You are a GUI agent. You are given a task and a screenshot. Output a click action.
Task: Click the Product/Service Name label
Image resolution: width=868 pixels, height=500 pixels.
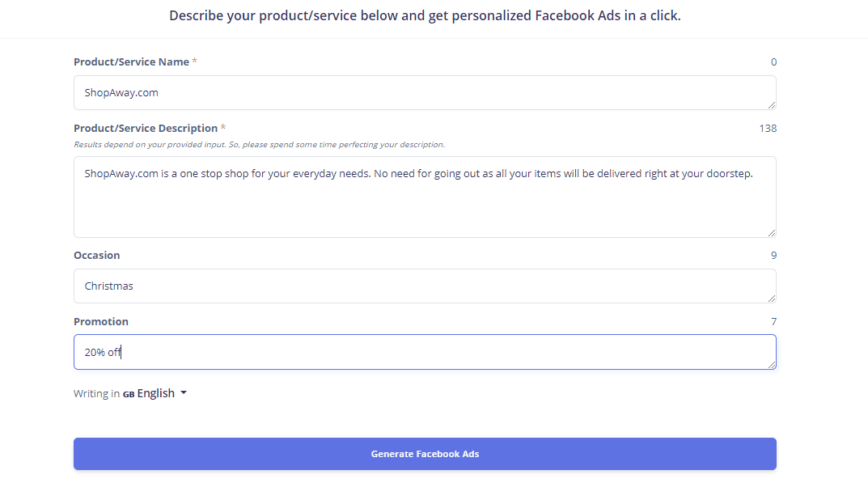tap(131, 62)
